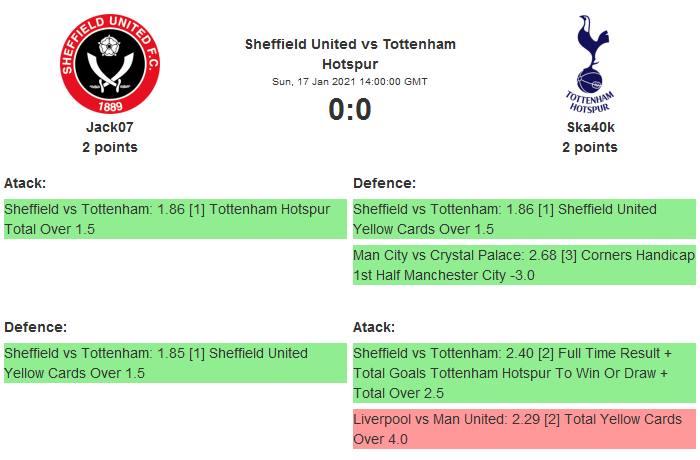This screenshot has width=700, height=460.
Task: Click the Sun, 17 Jan 2021 match date
Action: coord(350,82)
